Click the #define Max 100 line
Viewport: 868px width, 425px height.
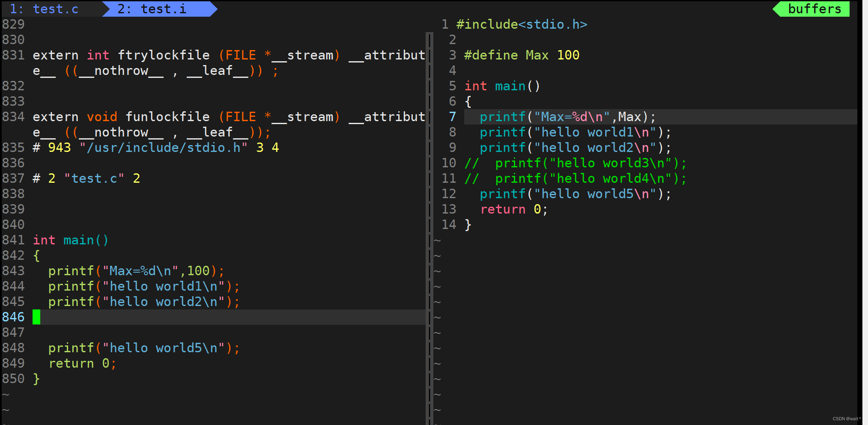click(522, 55)
